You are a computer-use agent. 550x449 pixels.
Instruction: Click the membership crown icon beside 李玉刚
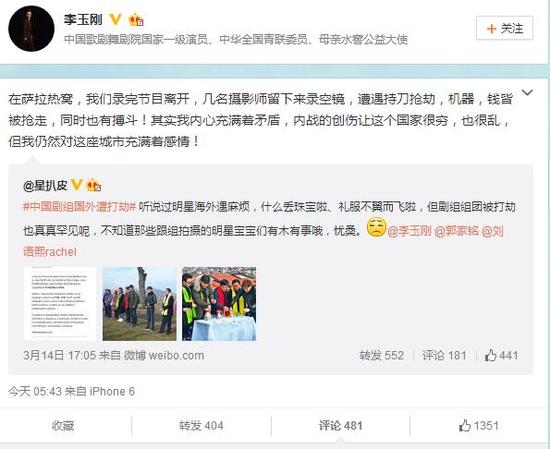pyautogui.click(x=136, y=20)
